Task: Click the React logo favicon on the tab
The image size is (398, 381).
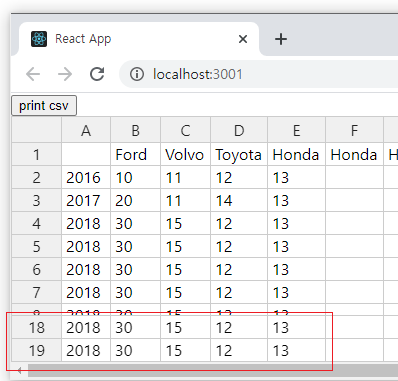Action: point(39,39)
